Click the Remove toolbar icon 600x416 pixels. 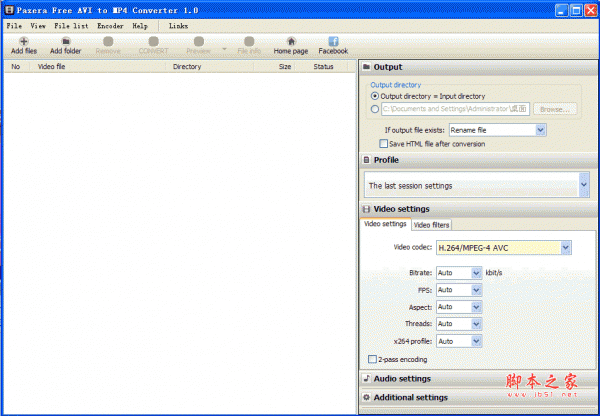click(108, 41)
